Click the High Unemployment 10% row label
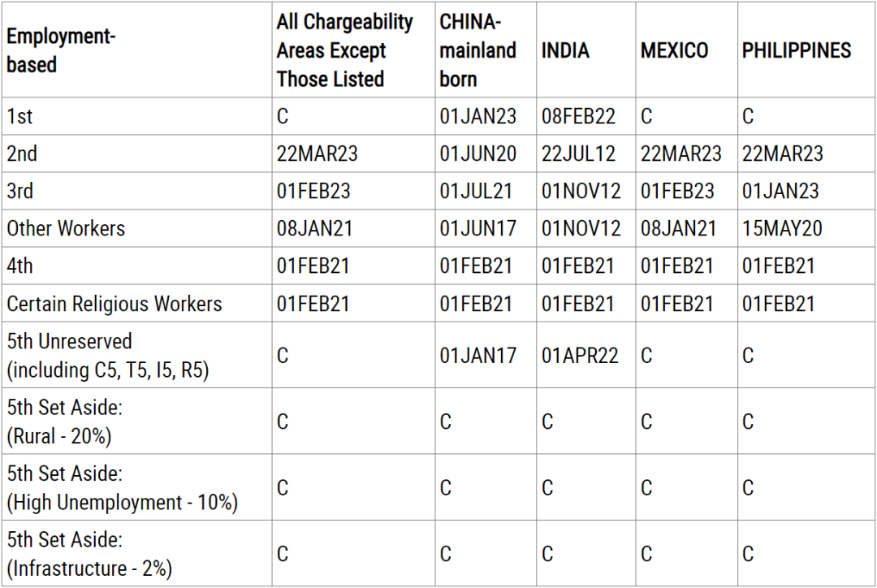The image size is (877, 588). click(x=122, y=487)
